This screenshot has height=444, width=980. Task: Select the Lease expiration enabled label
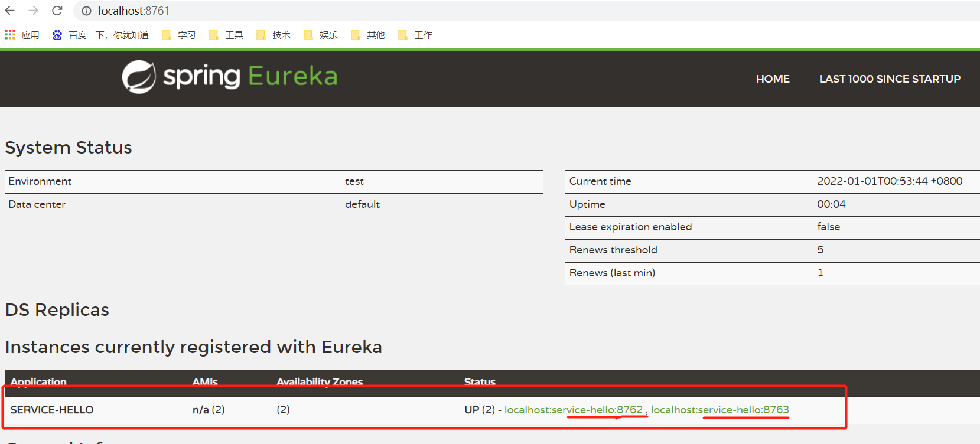pyautogui.click(x=630, y=227)
